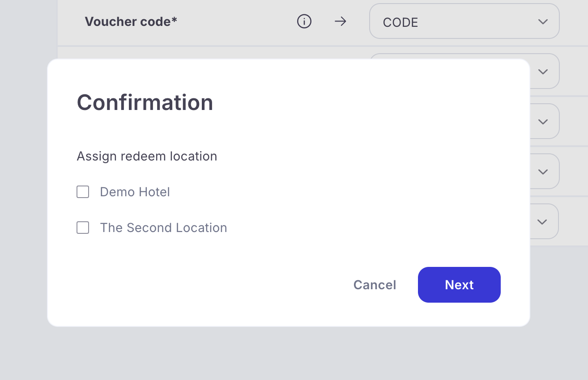Expand the dropdown directly below CODE

click(543, 72)
